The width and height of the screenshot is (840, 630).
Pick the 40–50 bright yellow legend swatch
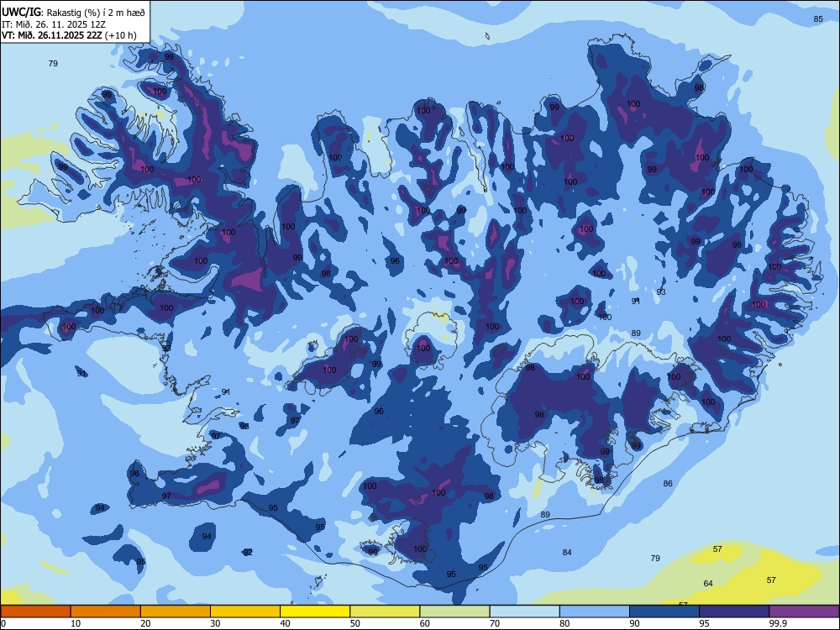(315, 612)
